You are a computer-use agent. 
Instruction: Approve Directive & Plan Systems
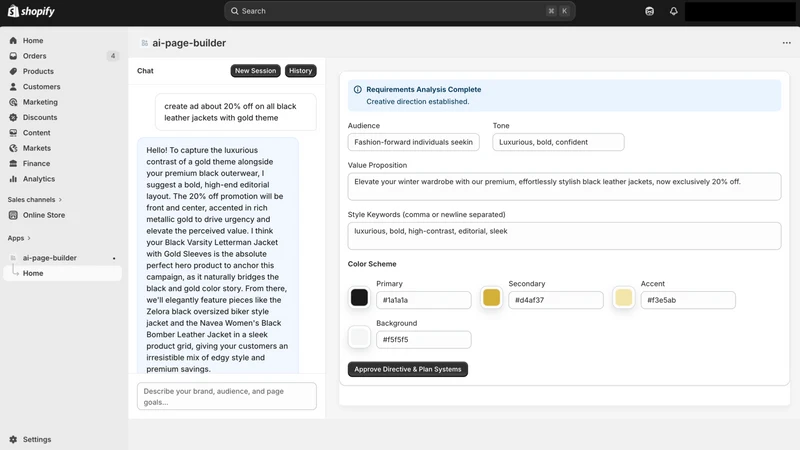[408, 369]
